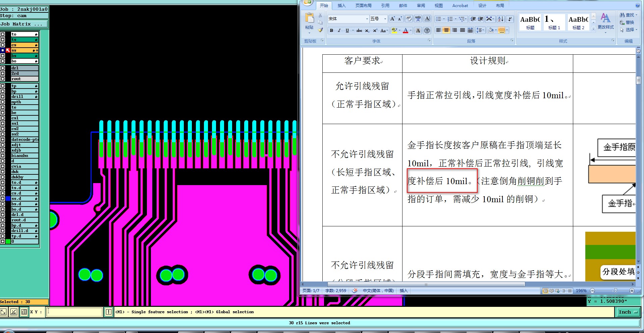Toggle the 'datecode-pte' layer checkbox

pyautogui.click(x=3, y=140)
